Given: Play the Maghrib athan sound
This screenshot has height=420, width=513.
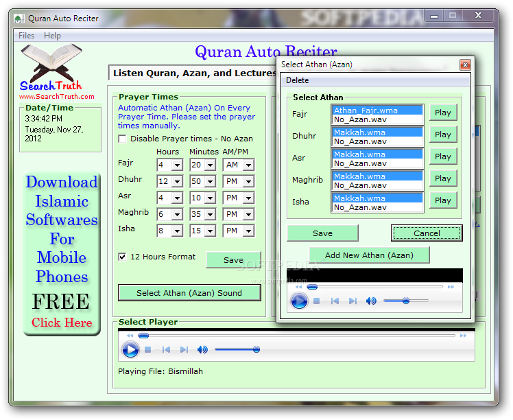Looking at the screenshot, I should [x=443, y=178].
